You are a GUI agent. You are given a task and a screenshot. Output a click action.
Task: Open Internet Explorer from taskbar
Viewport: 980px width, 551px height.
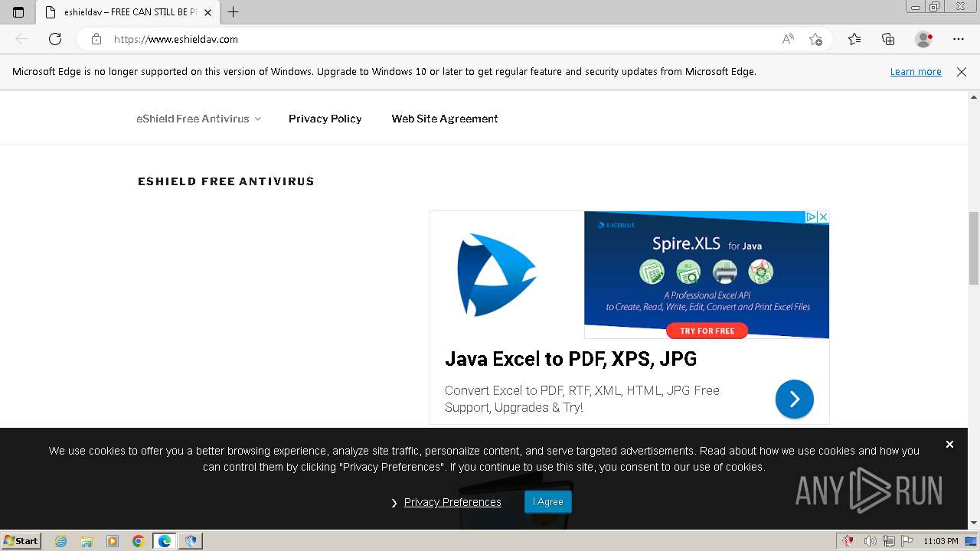click(60, 541)
